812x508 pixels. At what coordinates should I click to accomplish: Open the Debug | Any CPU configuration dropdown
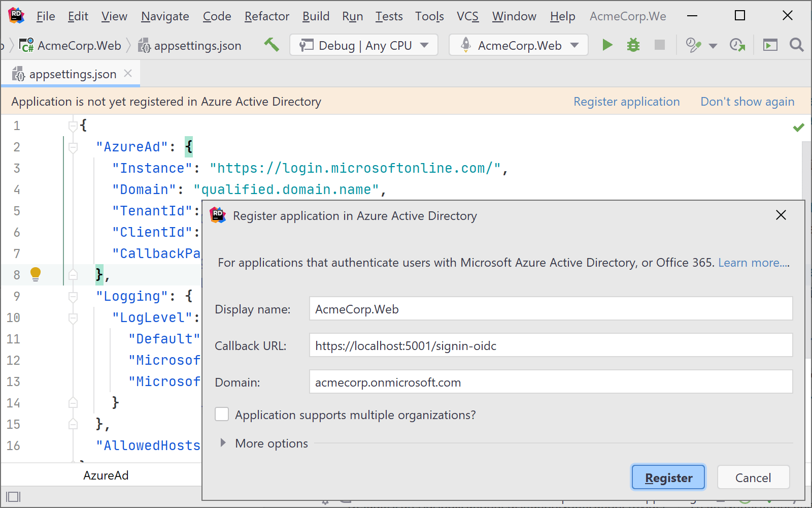click(363, 45)
